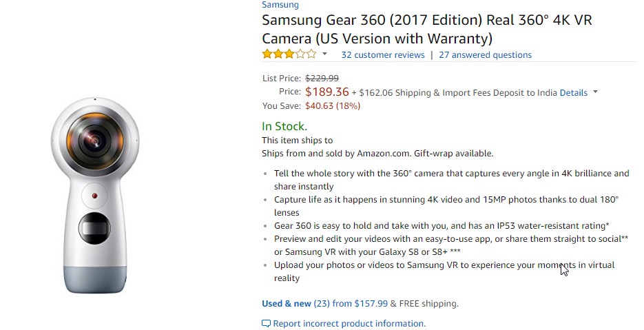Click the camera lens on product image
This screenshot has height=330, width=644.
95,141
